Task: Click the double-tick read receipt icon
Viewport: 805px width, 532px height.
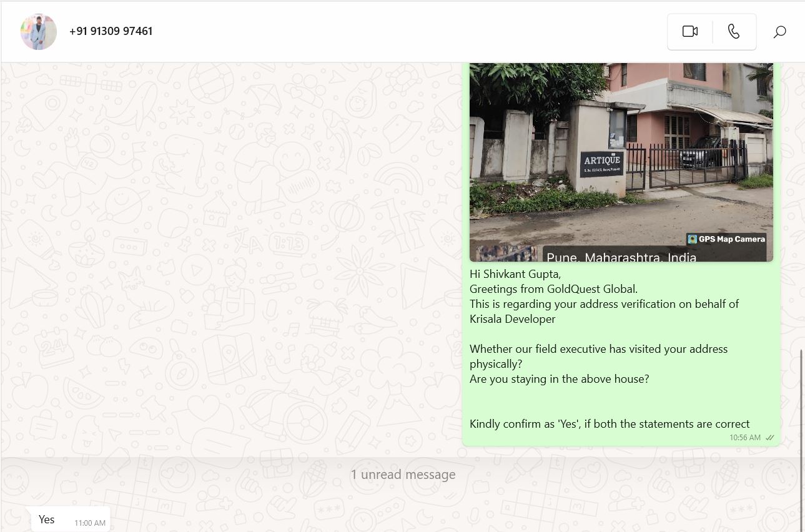Action: (x=770, y=438)
